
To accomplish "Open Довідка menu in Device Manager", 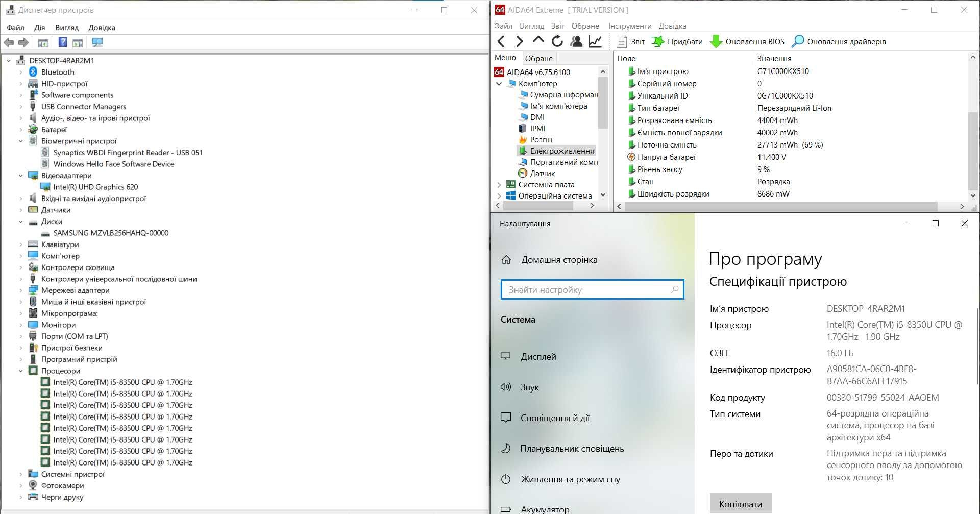I will pos(102,28).
